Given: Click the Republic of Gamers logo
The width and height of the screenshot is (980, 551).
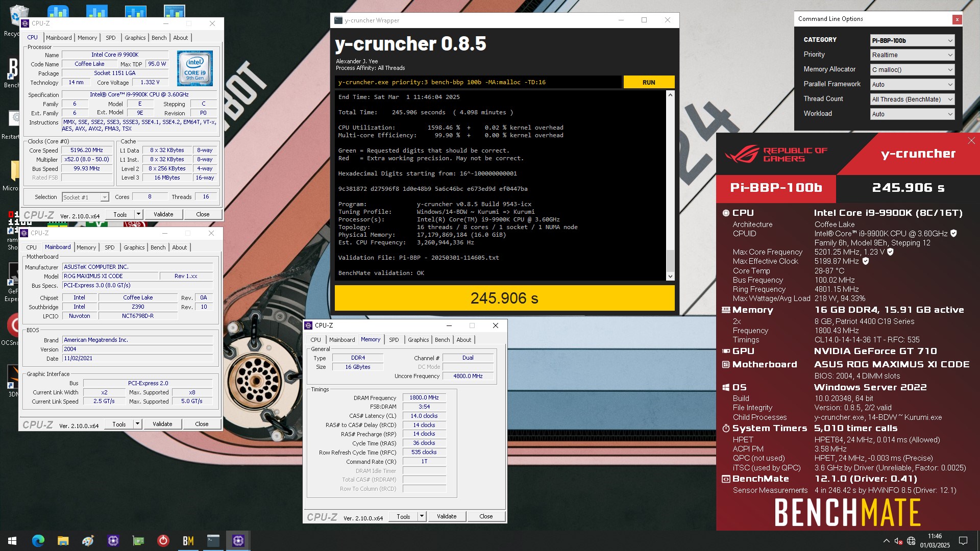Looking at the screenshot, I should click(x=776, y=154).
